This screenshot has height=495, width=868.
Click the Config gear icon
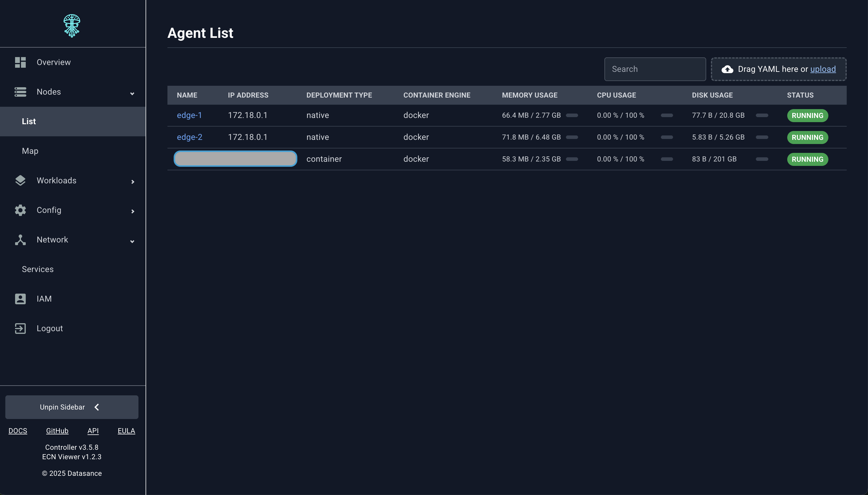[20, 210]
